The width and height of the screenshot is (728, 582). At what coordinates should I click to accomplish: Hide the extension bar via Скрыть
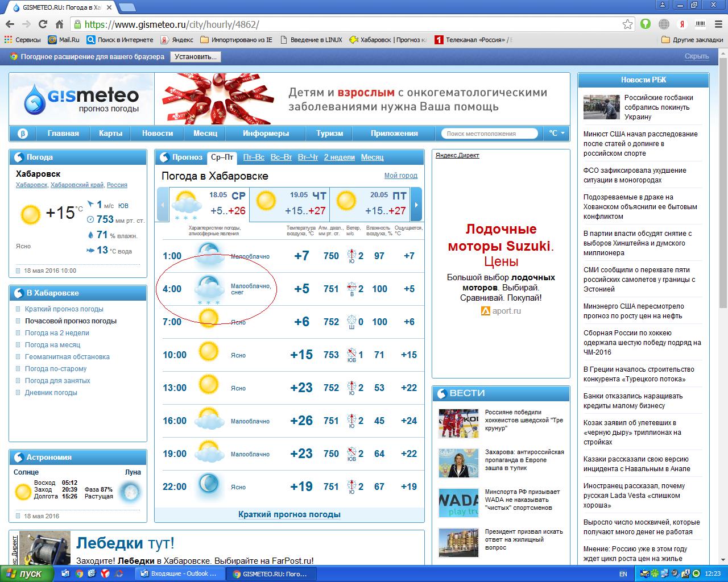click(x=696, y=56)
